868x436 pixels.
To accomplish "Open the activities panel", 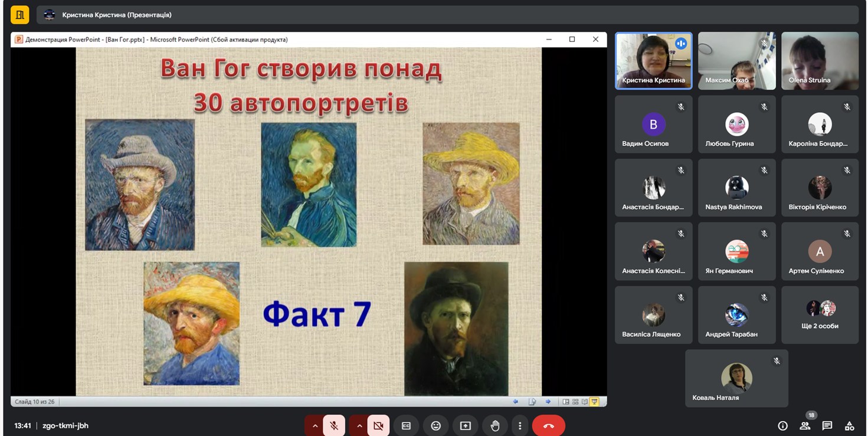I will (850, 425).
